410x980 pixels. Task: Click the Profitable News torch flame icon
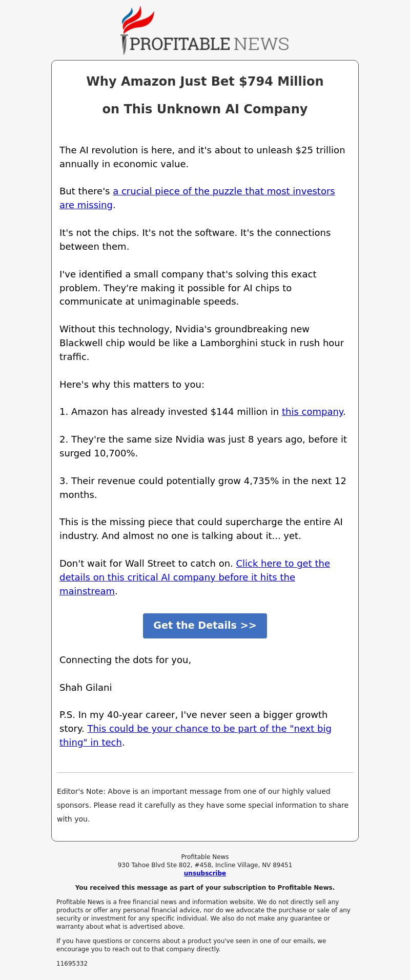(x=137, y=21)
